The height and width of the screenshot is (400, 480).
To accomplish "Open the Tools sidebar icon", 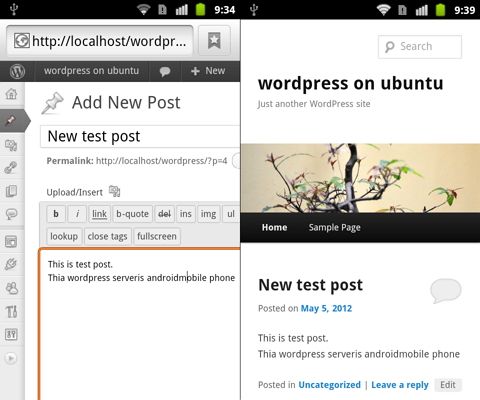I will [x=11, y=311].
